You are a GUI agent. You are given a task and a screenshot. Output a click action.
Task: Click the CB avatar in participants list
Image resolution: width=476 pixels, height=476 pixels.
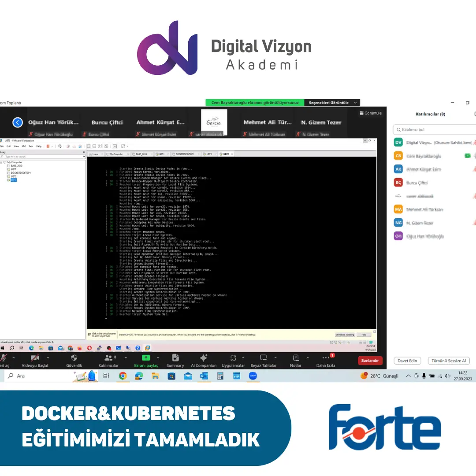pyautogui.click(x=398, y=156)
